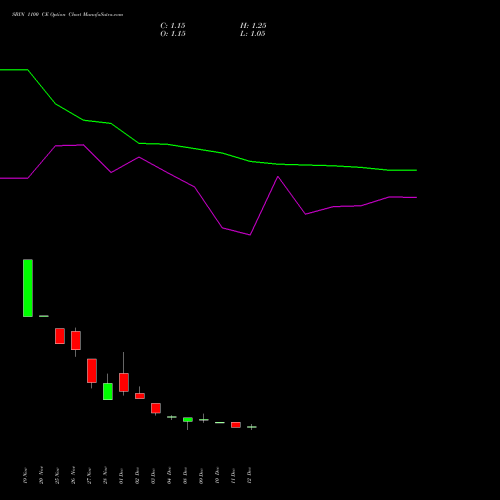
Task: Click the '20 Nov' date axis label
Action: (42, 476)
